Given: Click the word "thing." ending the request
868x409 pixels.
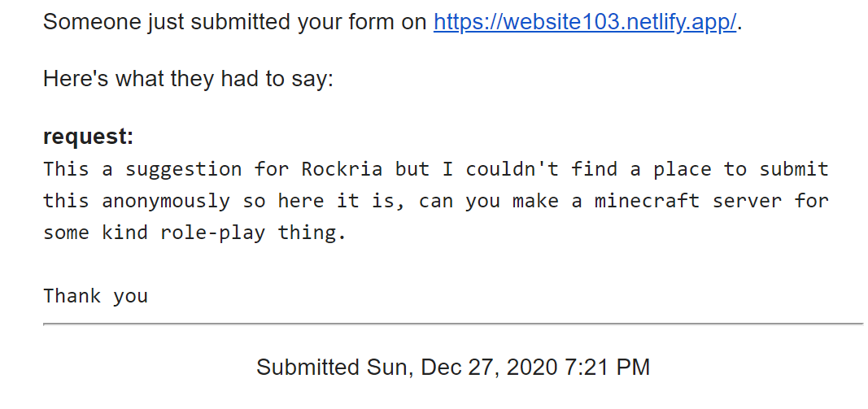Looking at the screenshot, I should tap(312, 233).
